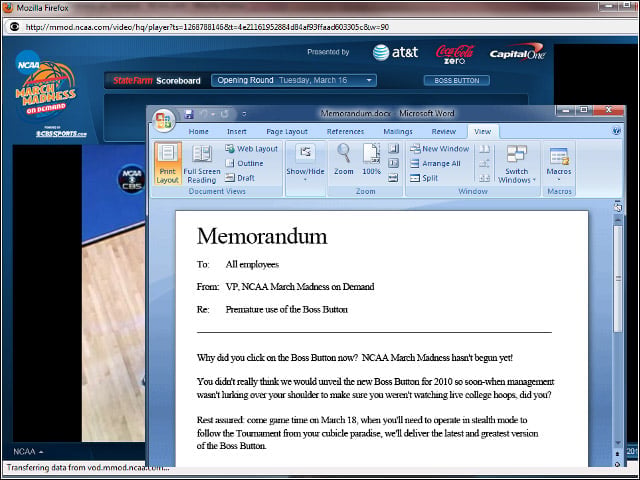The height and width of the screenshot is (480, 640).
Task: Toggle the ruler icon above the scrollbar
Action: click(x=618, y=207)
